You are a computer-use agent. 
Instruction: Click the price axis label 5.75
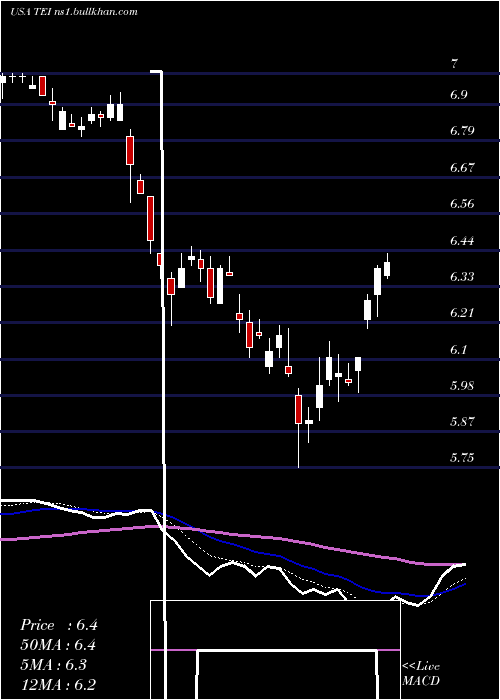pos(462,458)
